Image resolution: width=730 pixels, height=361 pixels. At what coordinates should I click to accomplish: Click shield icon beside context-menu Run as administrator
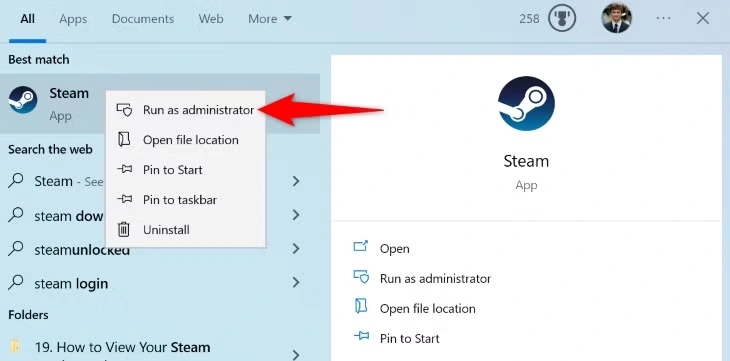coord(124,110)
